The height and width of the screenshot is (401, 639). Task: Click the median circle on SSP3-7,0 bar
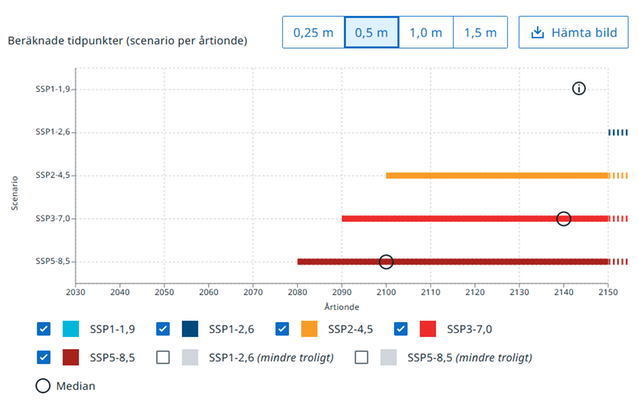[563, 218]
